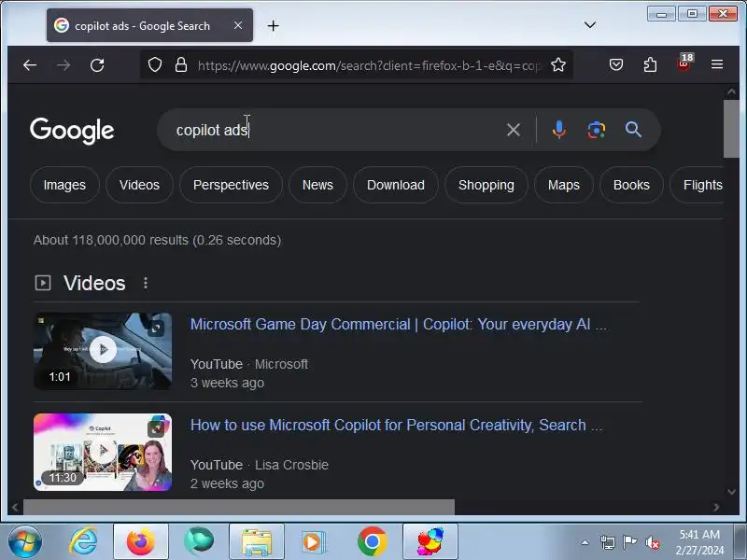Open the tracking protection shield icon
Screen dimensions: 747x560
(155, 64)
